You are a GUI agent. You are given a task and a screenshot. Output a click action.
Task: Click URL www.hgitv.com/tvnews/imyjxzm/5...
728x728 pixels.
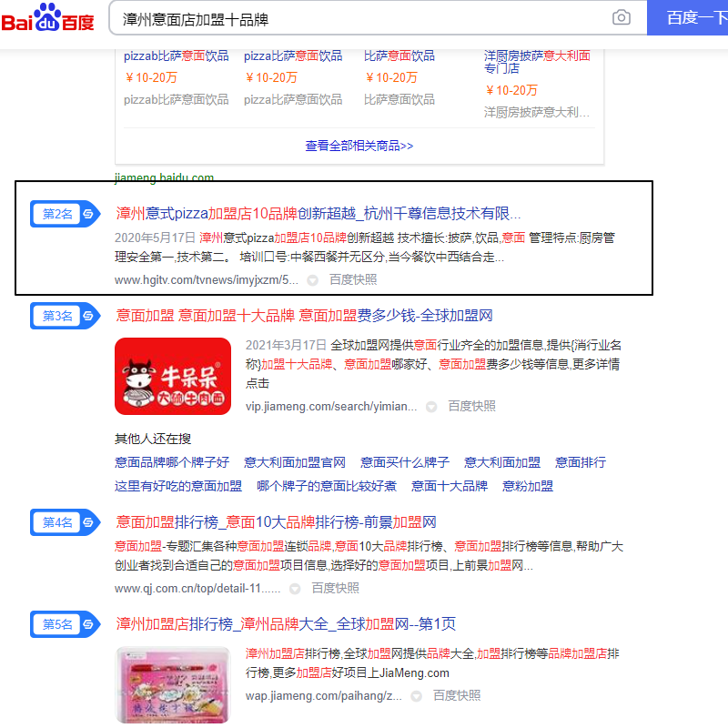coord(207,280)
